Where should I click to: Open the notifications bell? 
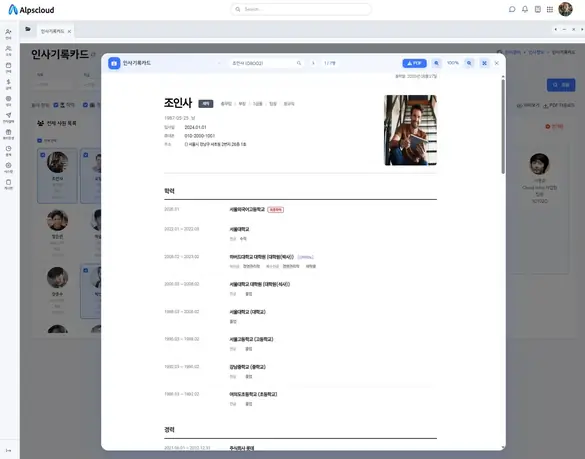pos(525,9)
